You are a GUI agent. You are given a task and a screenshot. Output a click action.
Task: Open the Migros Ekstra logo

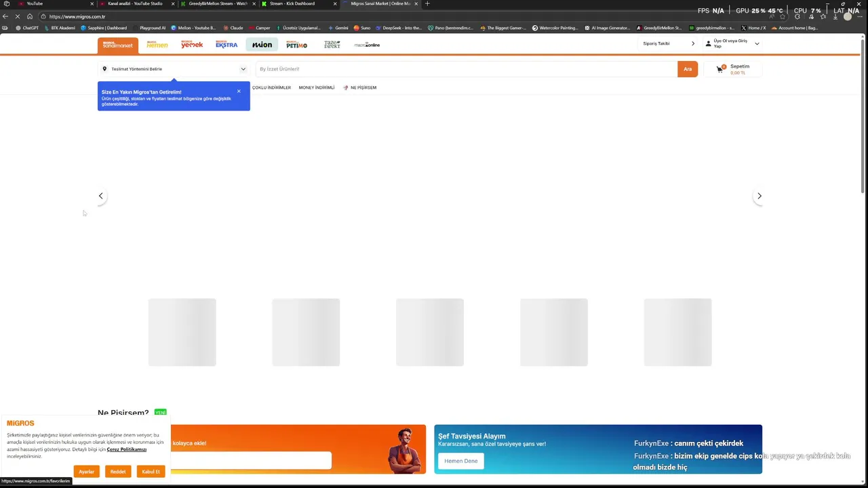click(x=226, y=45)
